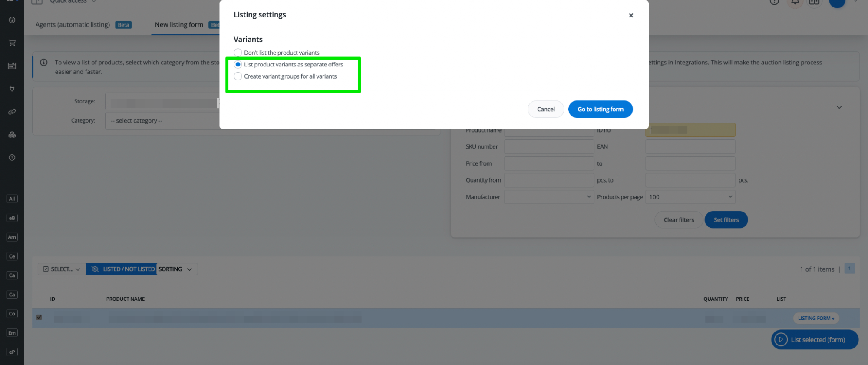Click the question mark help sidebar icon
The image size is (868, 365).
coord(12,157)
